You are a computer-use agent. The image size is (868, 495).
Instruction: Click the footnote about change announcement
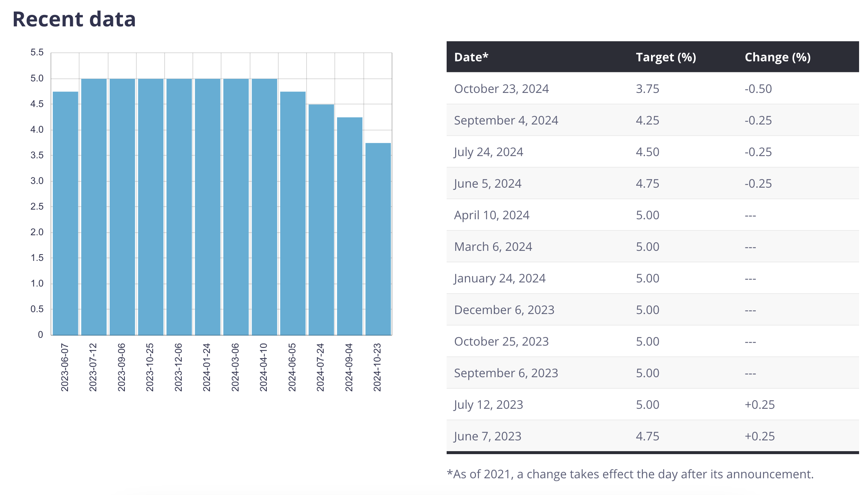[x=630, y=474]
